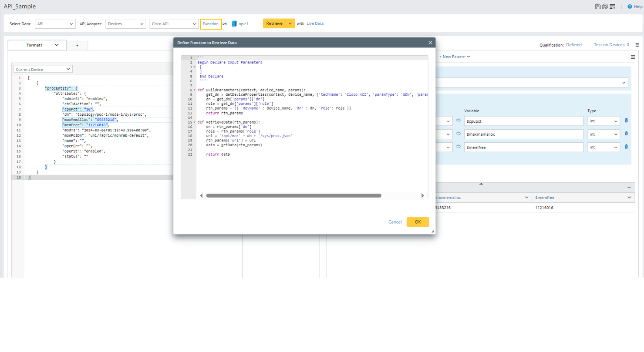Delete the $cpupct variable row

[626, 121]
